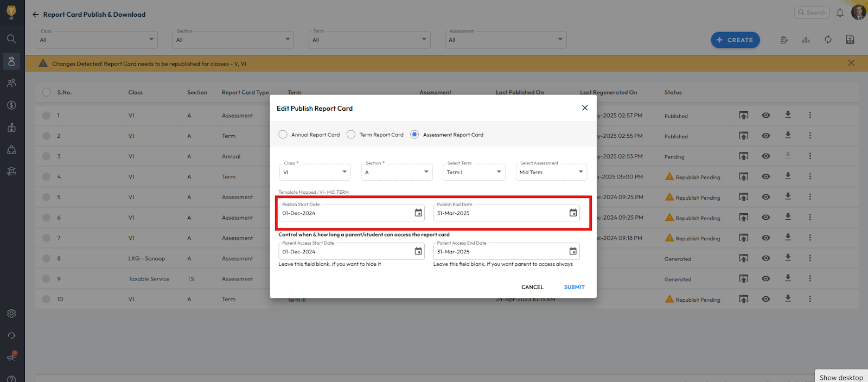The image size is (868, 382).
Task: Click the refresh icon in top toolbar
Action: tap(828, 40)
